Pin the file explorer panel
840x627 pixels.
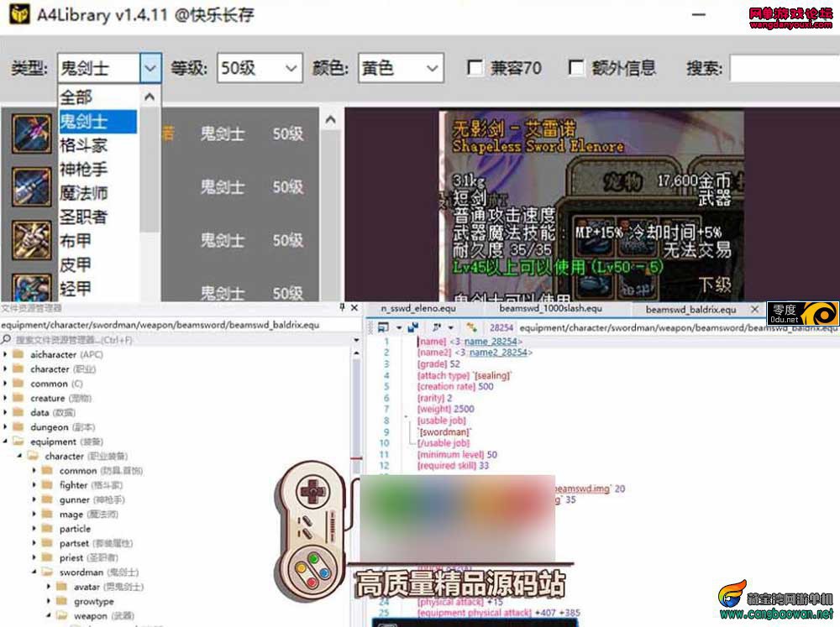tap(342, 307)
